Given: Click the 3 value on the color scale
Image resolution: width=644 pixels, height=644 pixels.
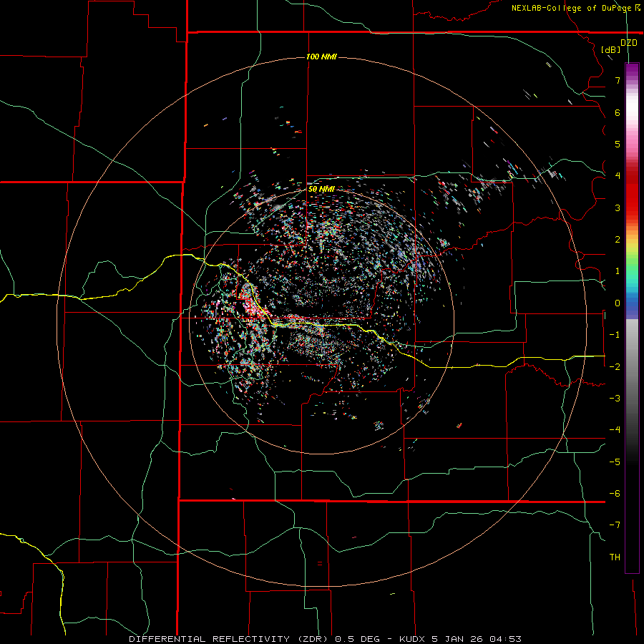Looking at the screenshot, I should 618,208.
